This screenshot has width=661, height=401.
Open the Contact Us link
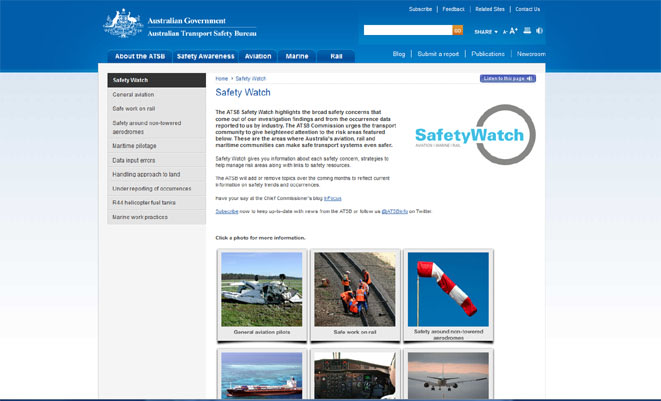coord(527,9)
